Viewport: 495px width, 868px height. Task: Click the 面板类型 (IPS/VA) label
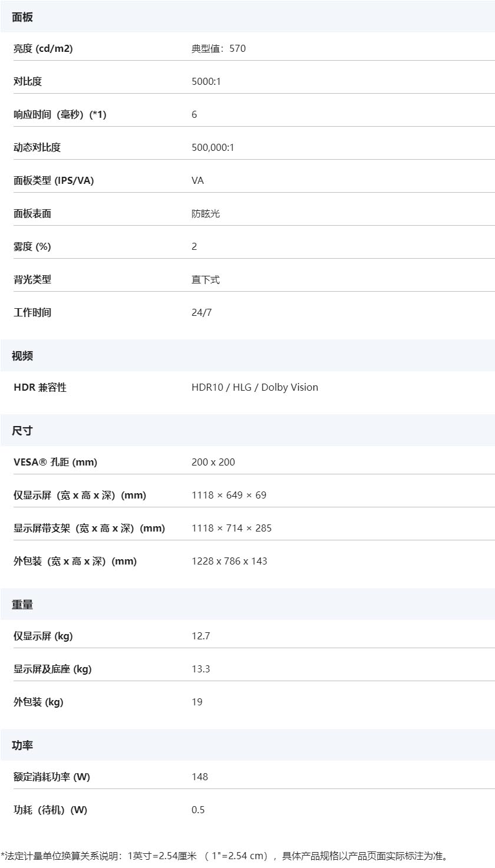coord(54,181)
